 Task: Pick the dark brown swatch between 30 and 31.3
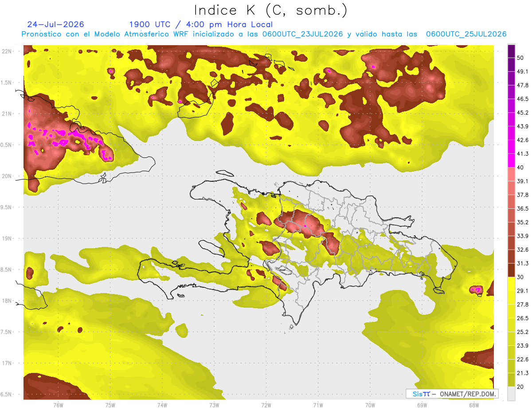[511, 270]
